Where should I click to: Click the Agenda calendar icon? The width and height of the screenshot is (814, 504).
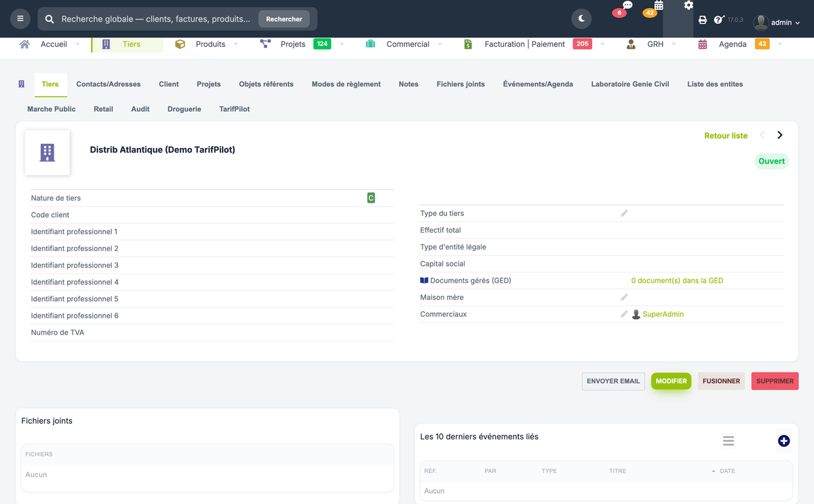[x=703, y=44]
